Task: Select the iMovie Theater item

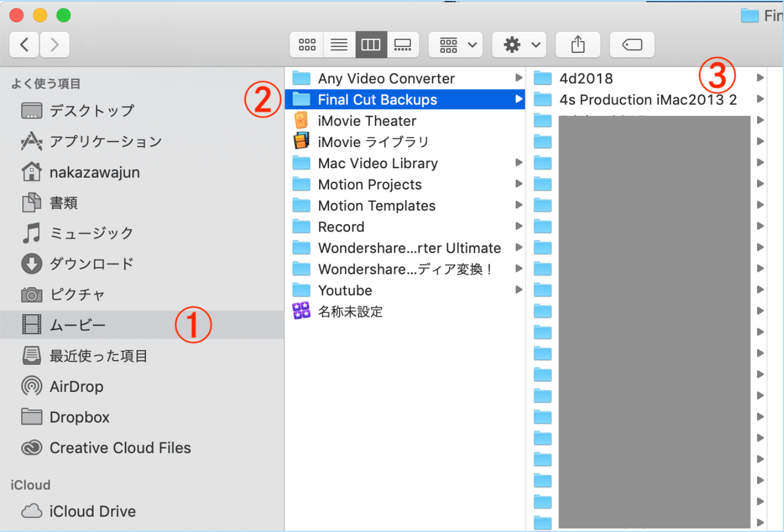Action: 405,121
